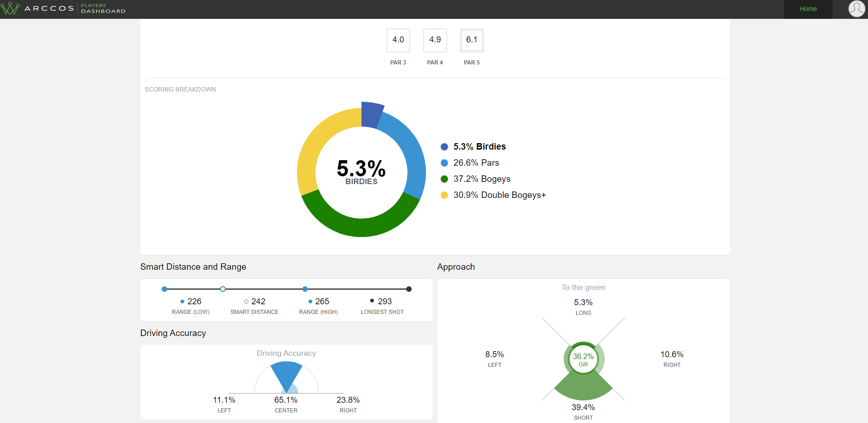Click the 36.2% GIR circle
This screenshot has width=868, height=423.
(583, 359)
